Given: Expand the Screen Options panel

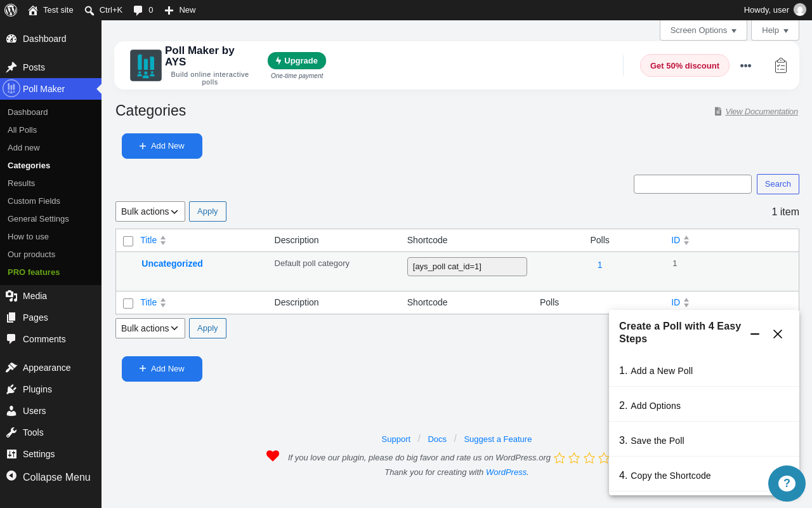Looking at the screenshot, I should click(704, 30).
